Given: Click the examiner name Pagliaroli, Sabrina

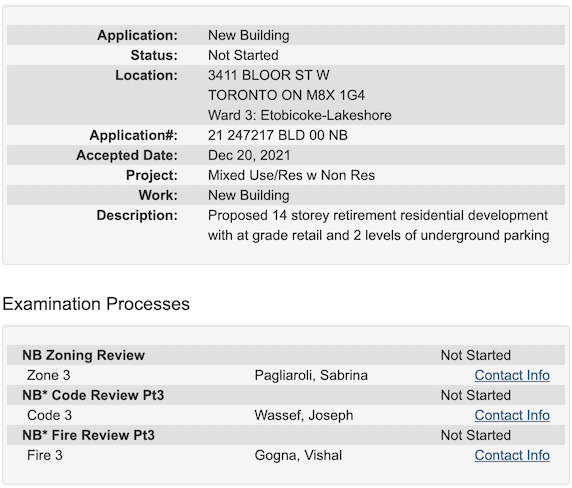Looking at the screenshot, I should [311, 375].
